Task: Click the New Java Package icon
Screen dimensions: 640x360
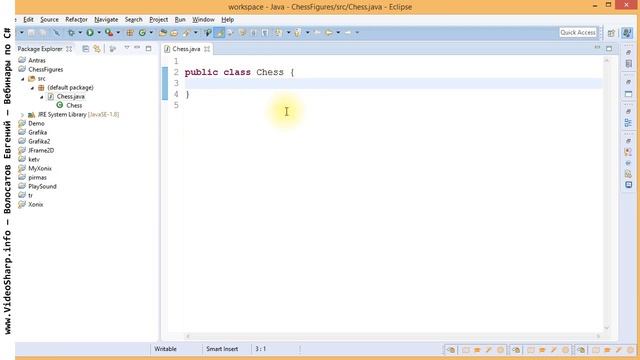Action: (x=130, y=33)
